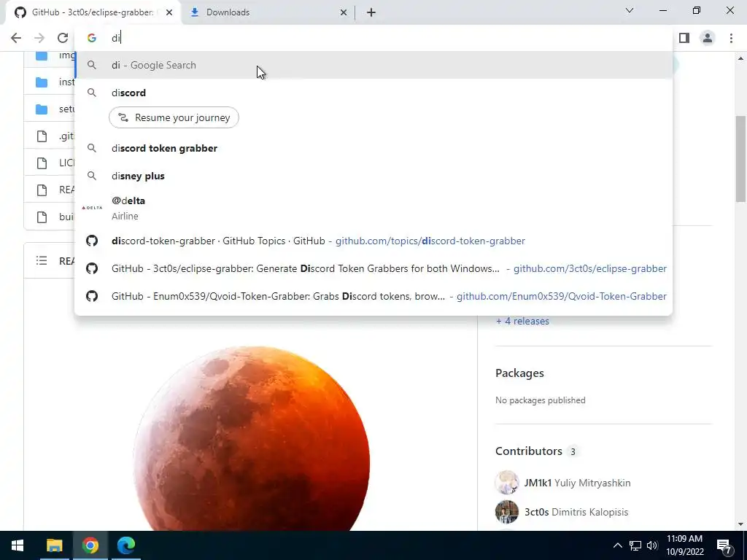747x560 pixels.
Task: Click the GitHub icon beside Qvoid-Token-Grabber suggestion
Action: pos(92,296)
